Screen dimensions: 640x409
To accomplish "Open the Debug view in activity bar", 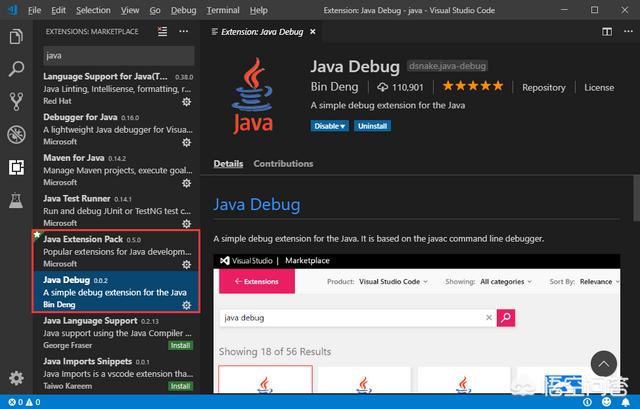I will (15, 134).
